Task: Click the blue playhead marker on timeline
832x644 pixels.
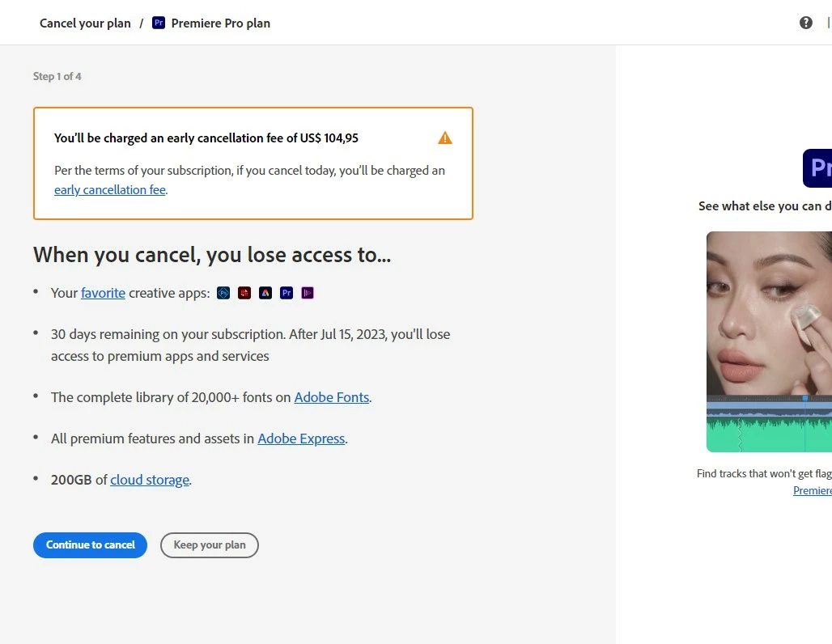Action: pos(805,398)
